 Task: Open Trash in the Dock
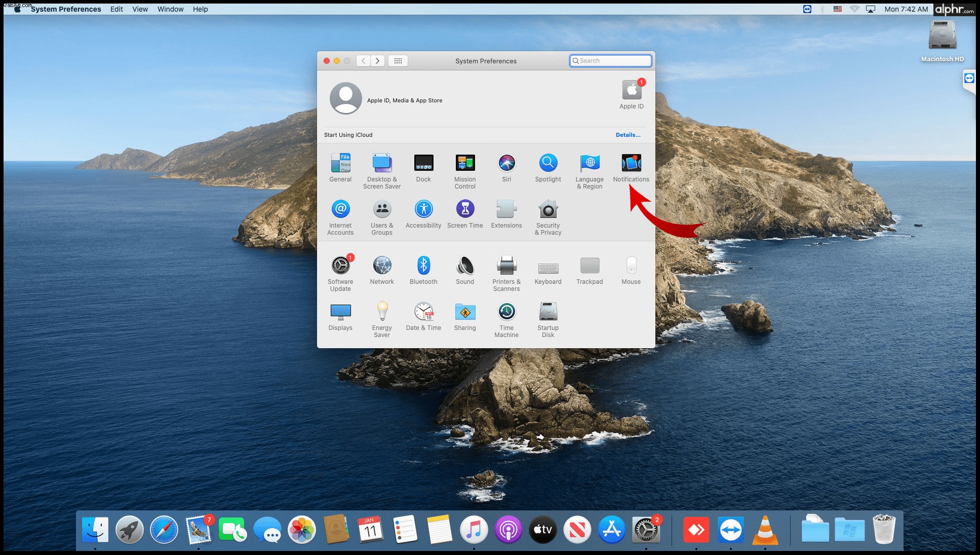point(884,530)
